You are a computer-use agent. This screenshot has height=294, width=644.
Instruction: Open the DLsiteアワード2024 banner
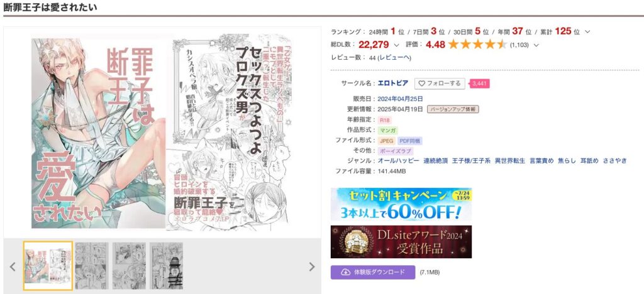click(401, 242)
